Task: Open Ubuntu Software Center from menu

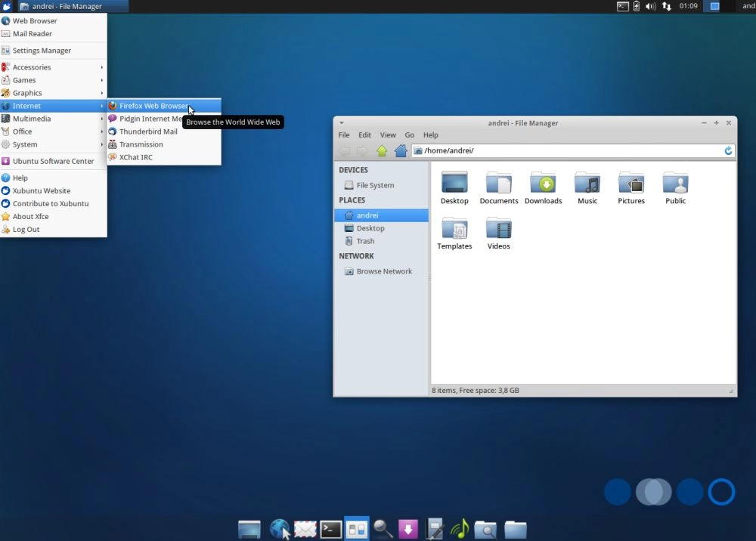Action: coord(53,161)
